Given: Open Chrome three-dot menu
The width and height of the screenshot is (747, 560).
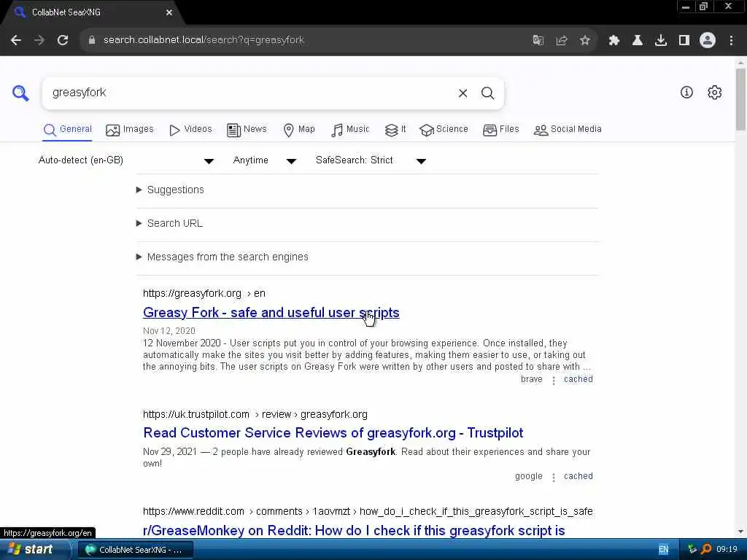Looking at the screenshot, I should coord(731,40).
